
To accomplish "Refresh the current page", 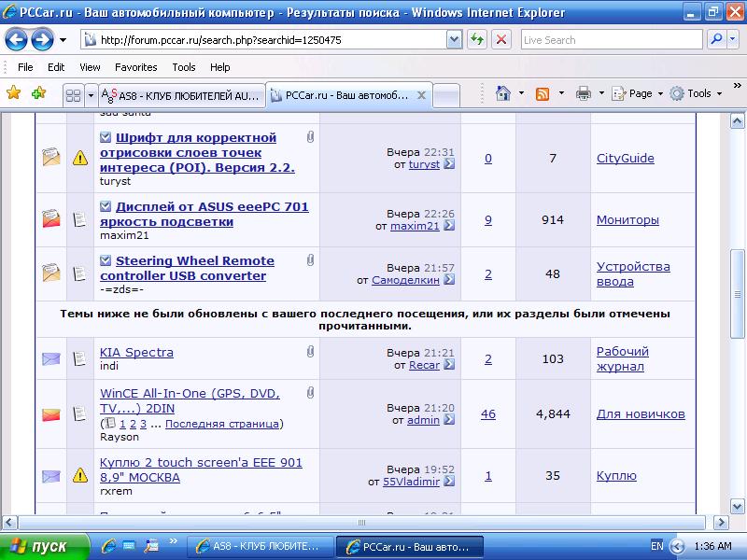I will 477,40.
